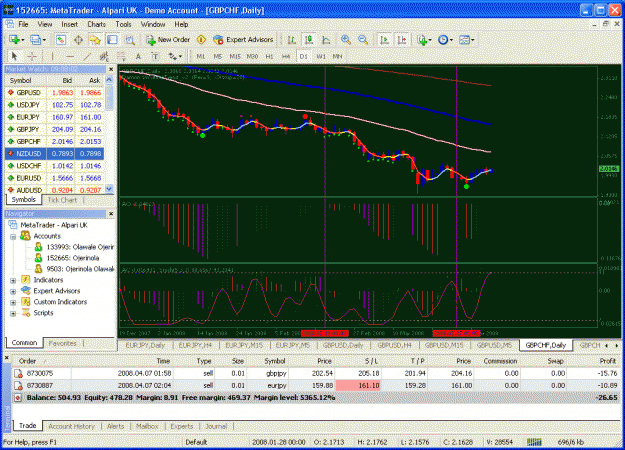The image size is (625, 450).
Task: Collapse the Accounts tree node
Action: 13,236
